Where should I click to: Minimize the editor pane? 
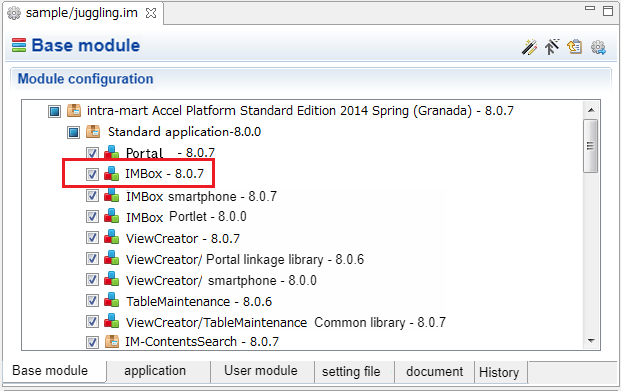(x=590, y=9)
